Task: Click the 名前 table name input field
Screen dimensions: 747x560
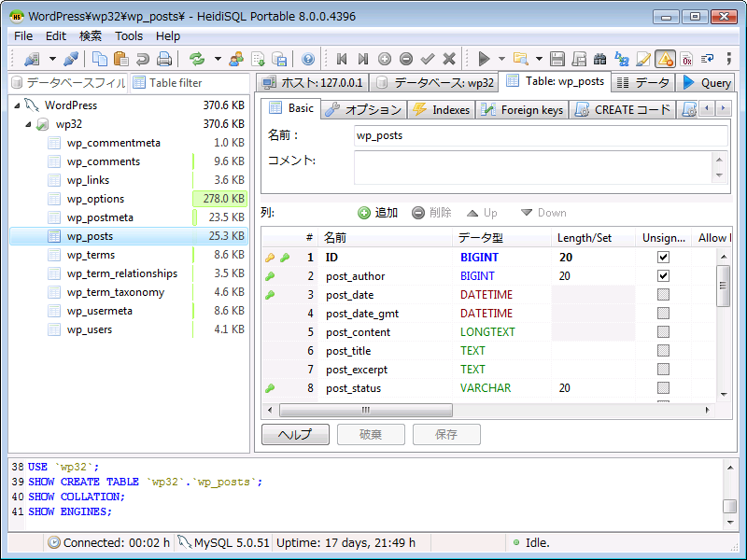Action: (x=541, y=135)
